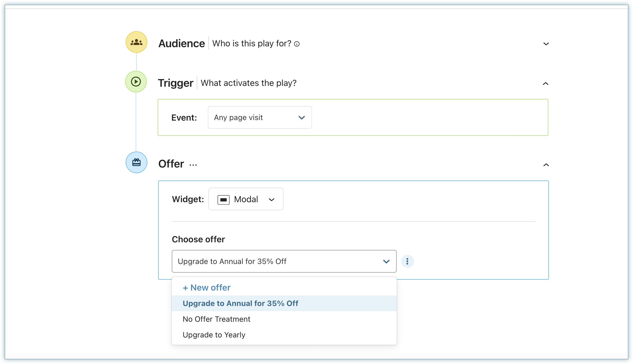Pick 'Upgrade to Yearly' from the list
Image resolution: width=633 pixels, height=364 pixels.
(214, 335)
